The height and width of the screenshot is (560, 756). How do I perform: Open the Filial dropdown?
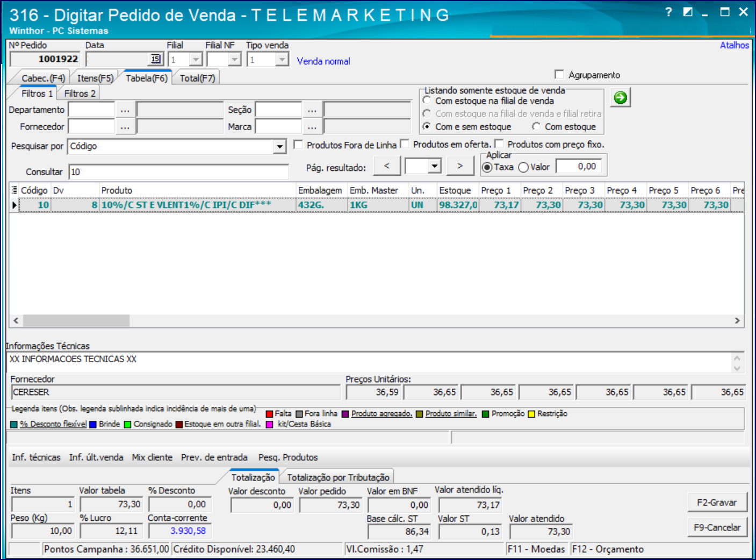(196, 59)
